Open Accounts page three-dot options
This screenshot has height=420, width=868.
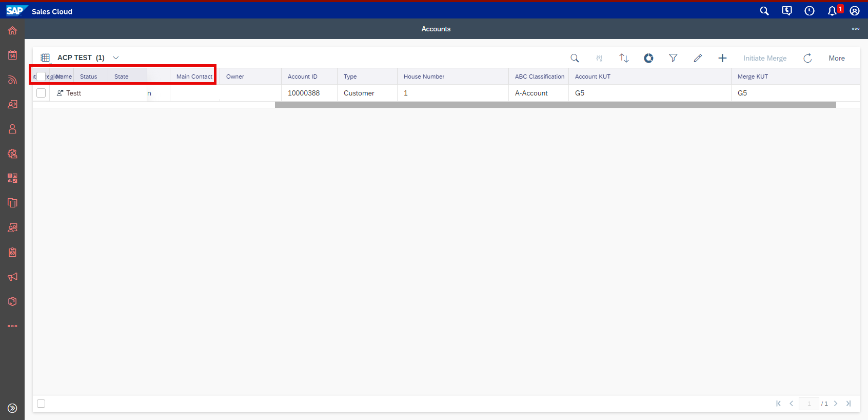(856, 29)
